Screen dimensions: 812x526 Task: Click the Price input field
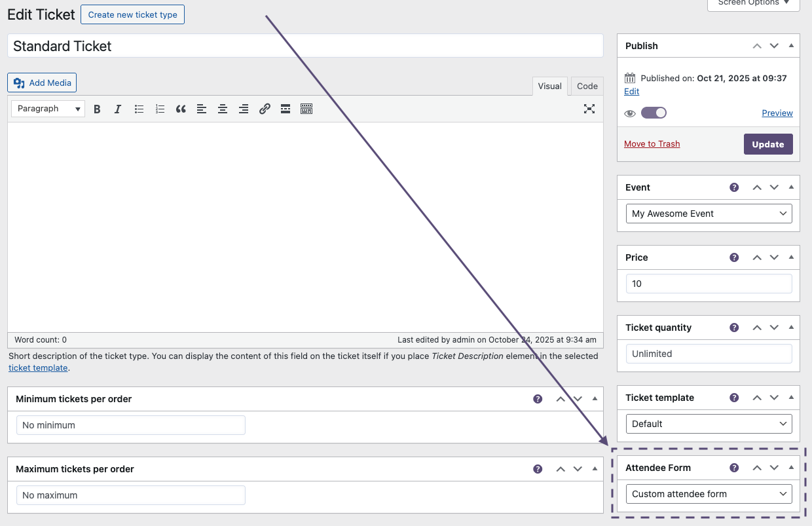(x=709, y=284)
